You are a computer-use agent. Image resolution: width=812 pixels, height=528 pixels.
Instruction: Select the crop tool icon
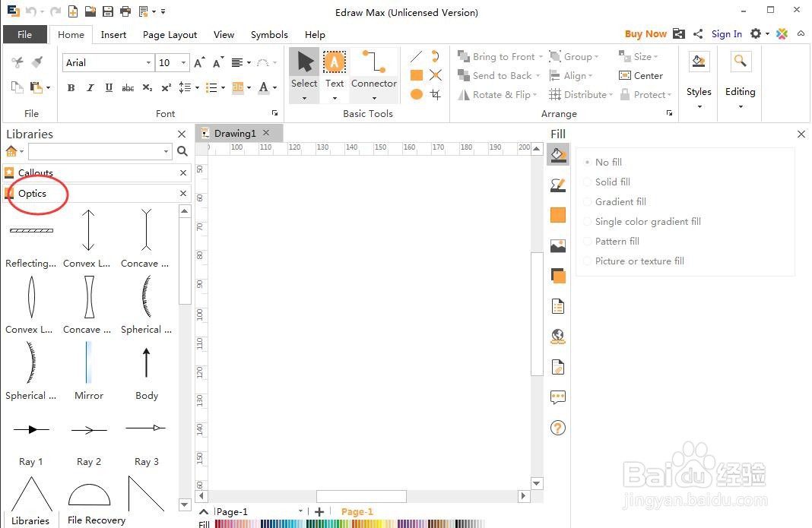[436, 94]
